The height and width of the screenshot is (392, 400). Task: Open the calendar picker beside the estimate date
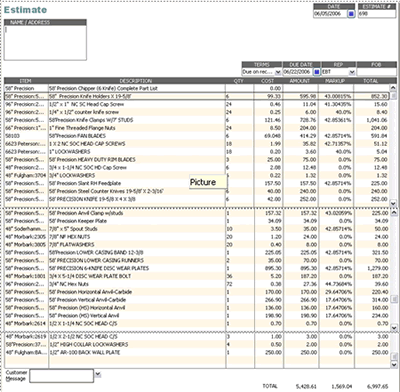(x=351, y=14)
